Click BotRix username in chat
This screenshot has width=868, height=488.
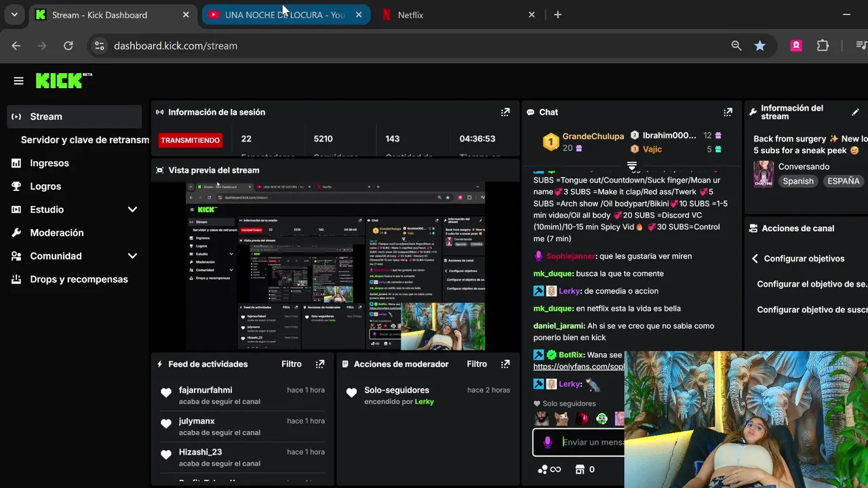coord(571,355)
